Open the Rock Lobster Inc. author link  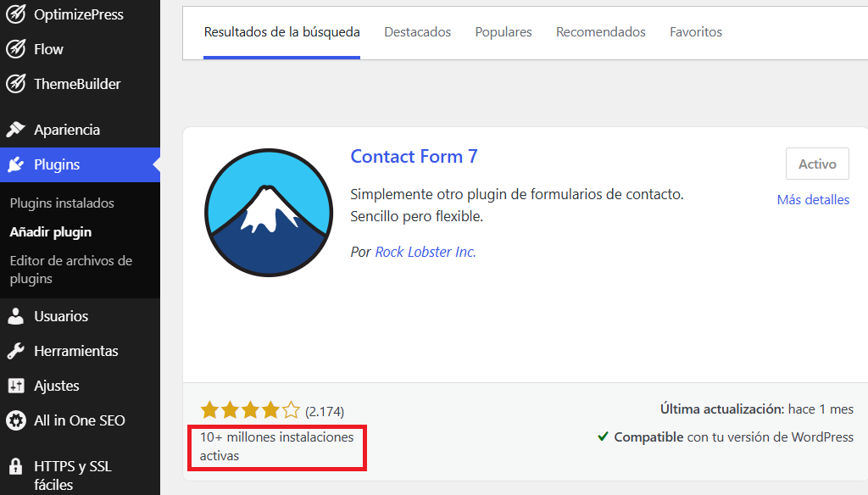coord(426,252)
